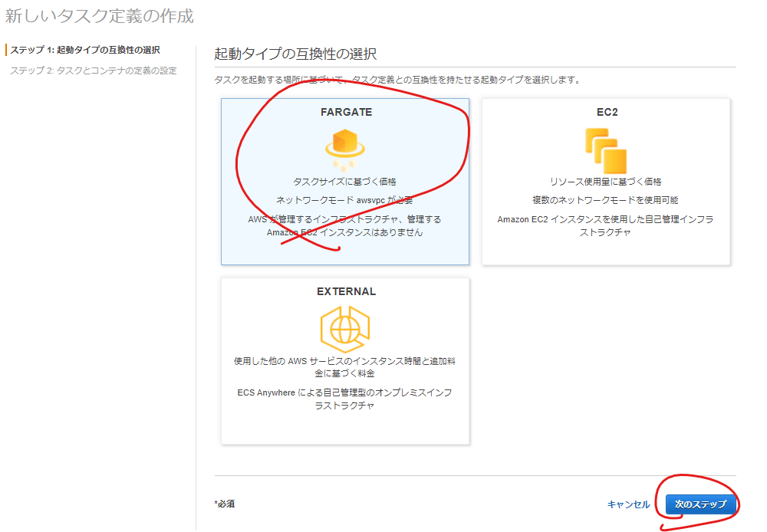Click the EXTERNAL card title text
The width and height of the screenshot is (767, 532).
click(x=347, y=291)
